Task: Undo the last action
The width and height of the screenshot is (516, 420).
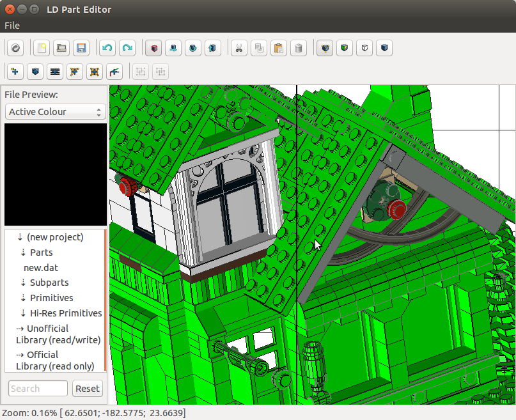Action: [x=107, y=48]
